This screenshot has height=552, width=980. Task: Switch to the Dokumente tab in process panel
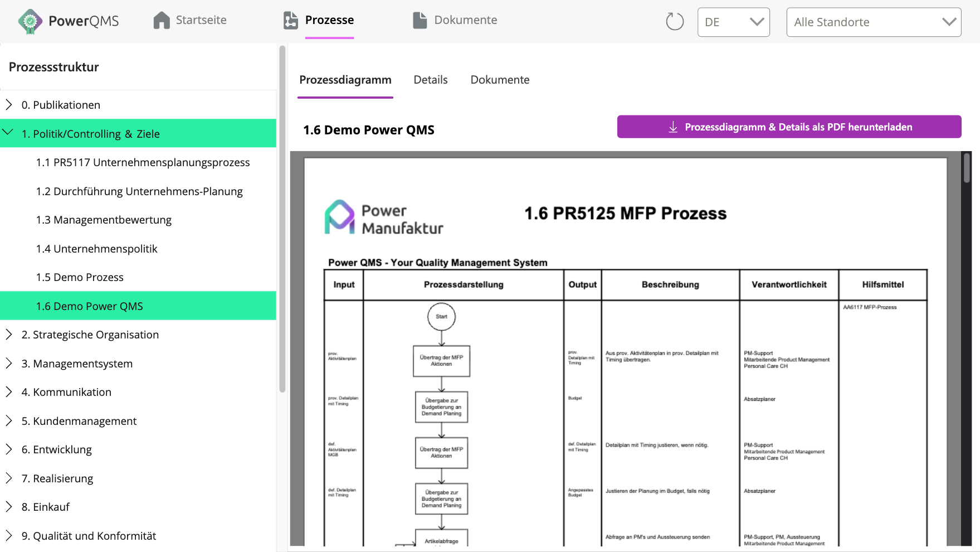[500, 80]
